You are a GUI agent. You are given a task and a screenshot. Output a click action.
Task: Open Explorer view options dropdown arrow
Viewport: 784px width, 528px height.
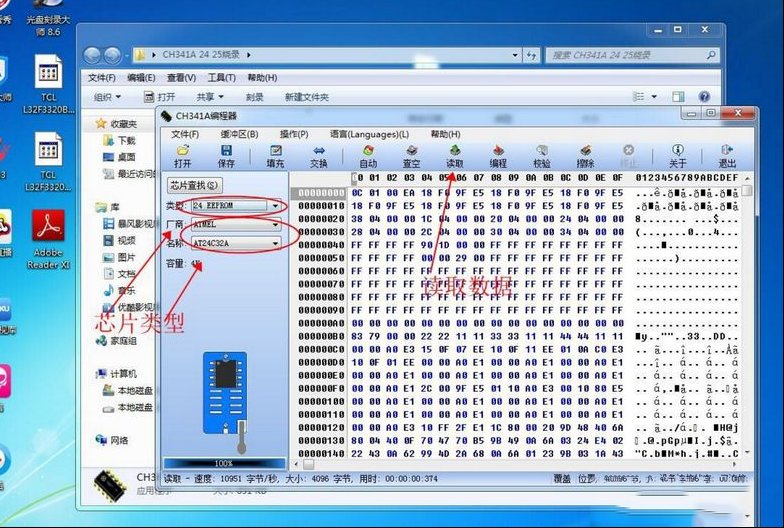pyautogui.click(x=654, y=96)
